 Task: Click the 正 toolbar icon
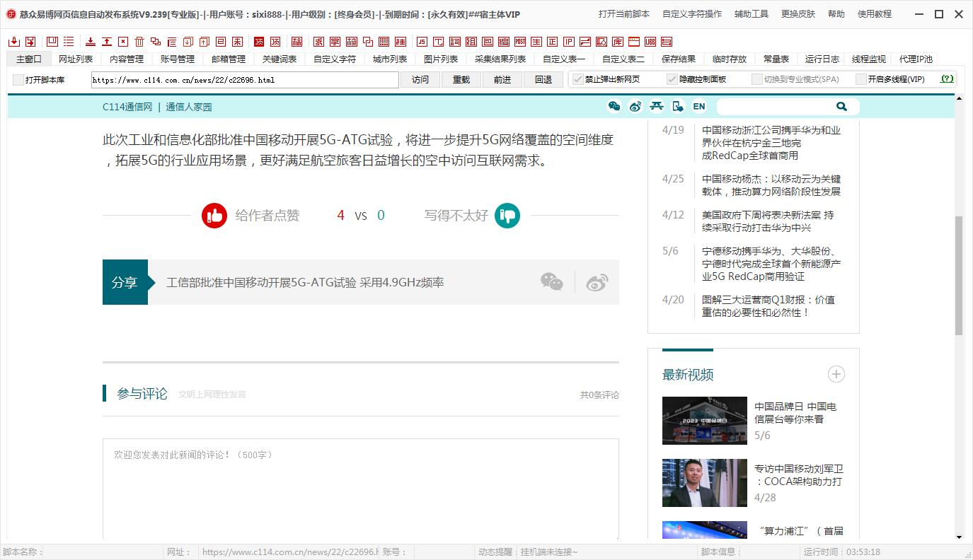(552, 42)
